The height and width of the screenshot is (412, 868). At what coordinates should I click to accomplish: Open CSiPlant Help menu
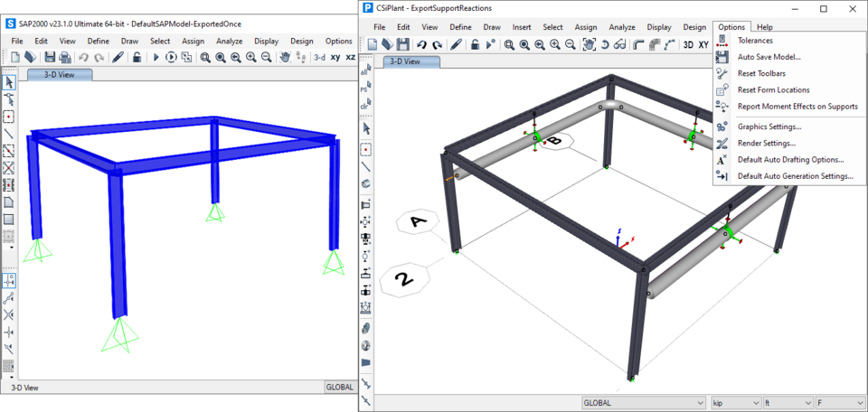[x=765, y=27]
